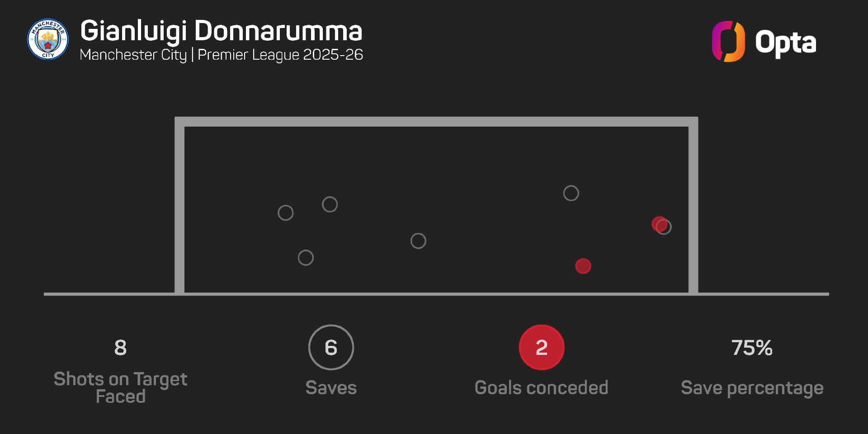
Task: Select the Gianluigi Donnarumma title
Action: pyautogui.click(x=221, y=31)
